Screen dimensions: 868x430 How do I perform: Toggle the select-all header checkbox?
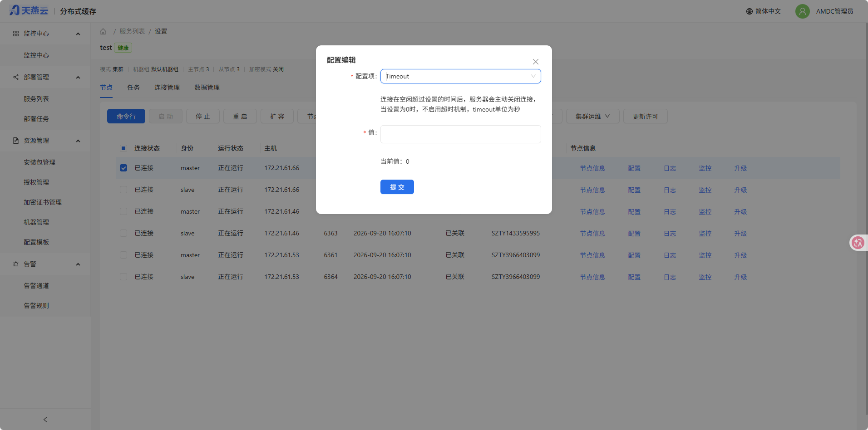[x=123, y=148]
